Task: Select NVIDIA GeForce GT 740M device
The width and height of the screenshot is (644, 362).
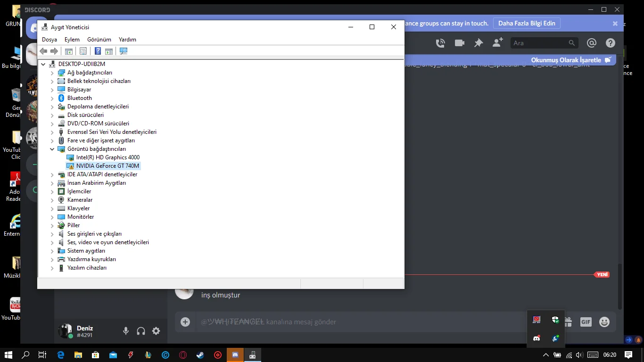Action: pyautogui.click(x=107, y=166)
